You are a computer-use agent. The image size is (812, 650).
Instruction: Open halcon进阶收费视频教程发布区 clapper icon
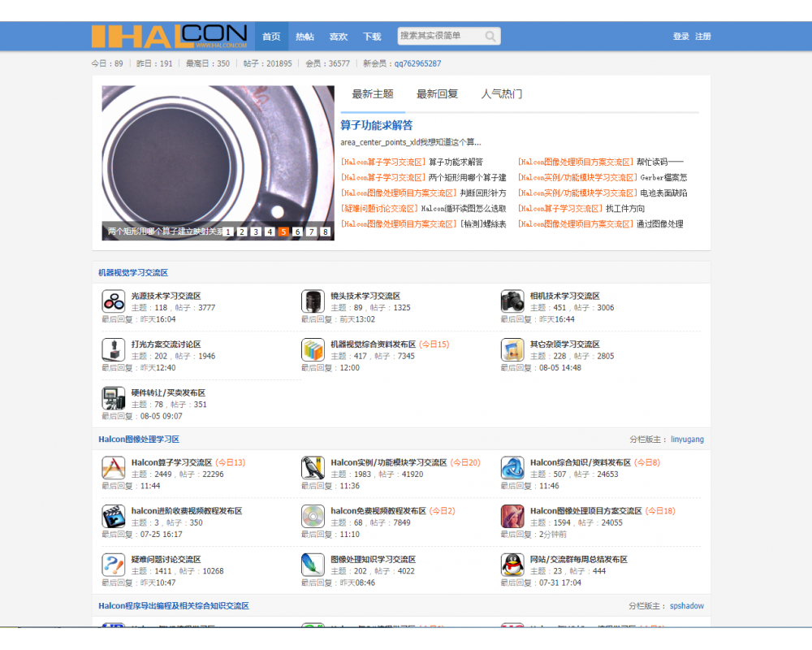click(114, 516)
